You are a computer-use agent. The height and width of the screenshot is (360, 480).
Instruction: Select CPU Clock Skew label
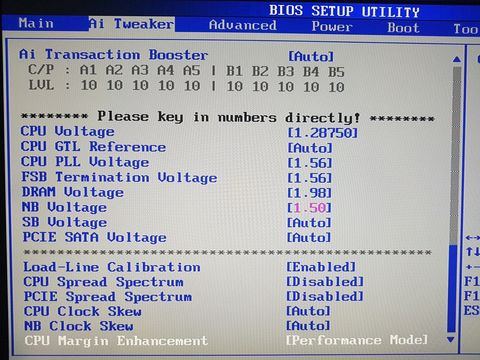(x=83, y=311)
